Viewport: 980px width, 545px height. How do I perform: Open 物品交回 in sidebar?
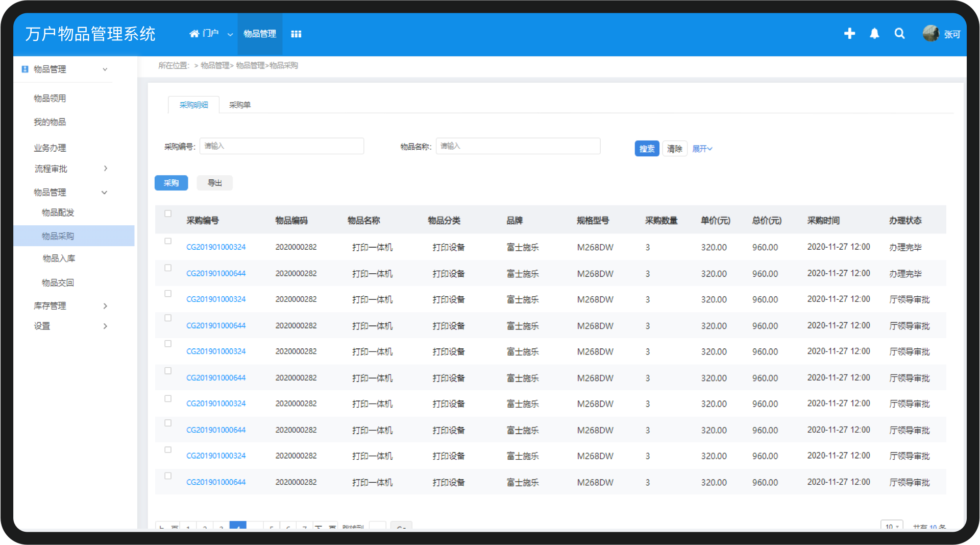click(x=58, y=283)
